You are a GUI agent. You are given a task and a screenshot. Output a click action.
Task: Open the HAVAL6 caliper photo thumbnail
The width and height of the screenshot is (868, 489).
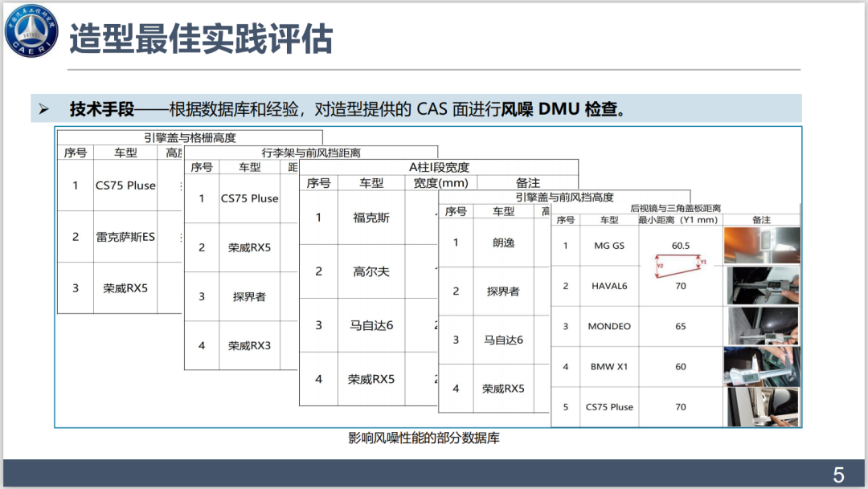pyautogui.click(x=762, y=286)
